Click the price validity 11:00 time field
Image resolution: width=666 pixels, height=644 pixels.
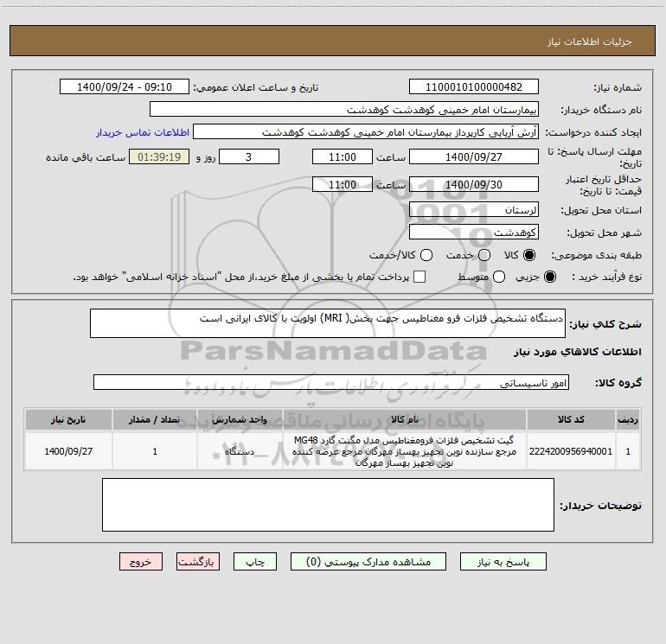point(343,184)
